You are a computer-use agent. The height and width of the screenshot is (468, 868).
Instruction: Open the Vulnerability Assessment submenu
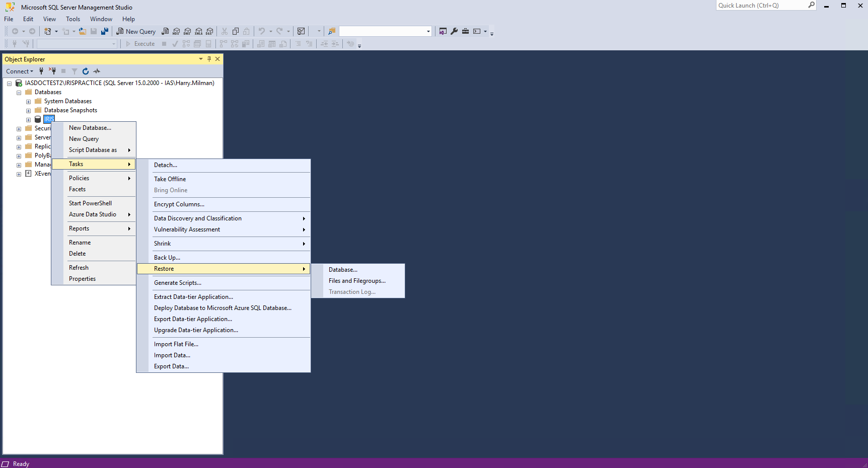point(224,229)
